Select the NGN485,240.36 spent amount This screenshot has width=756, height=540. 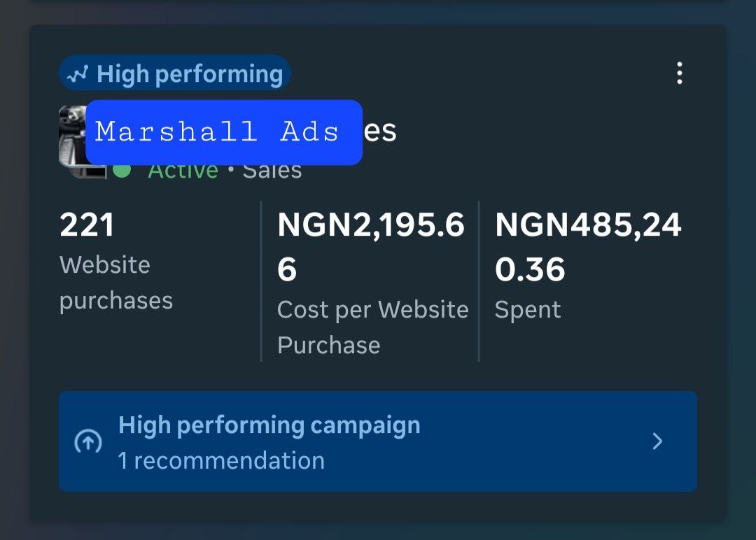588,247
